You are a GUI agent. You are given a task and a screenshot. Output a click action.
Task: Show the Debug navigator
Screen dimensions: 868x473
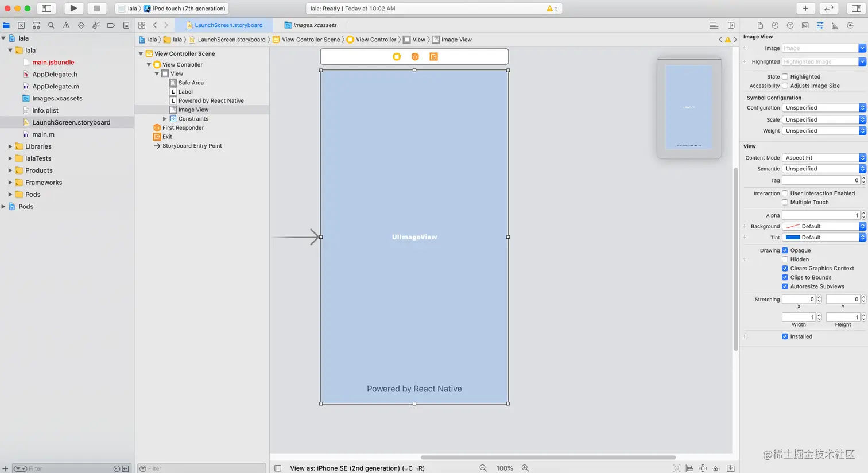tap(96, 25)
